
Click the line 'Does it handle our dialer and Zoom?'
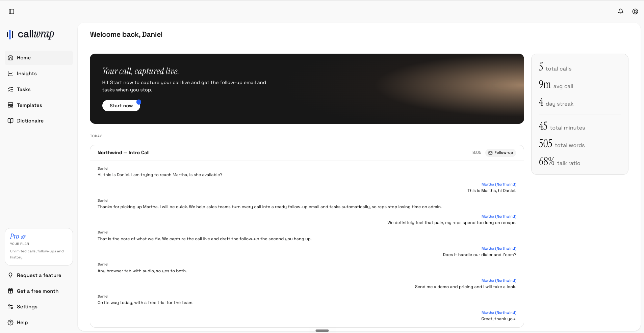(480, 255)
